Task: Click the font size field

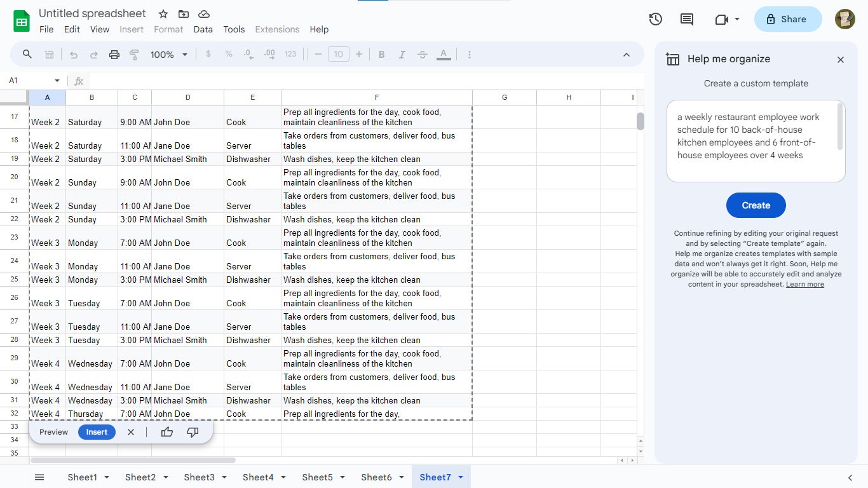Action: coord(339,55)
